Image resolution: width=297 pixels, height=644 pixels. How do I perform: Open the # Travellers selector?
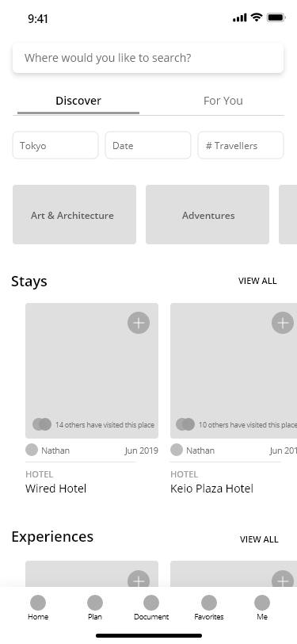(241, 145)
